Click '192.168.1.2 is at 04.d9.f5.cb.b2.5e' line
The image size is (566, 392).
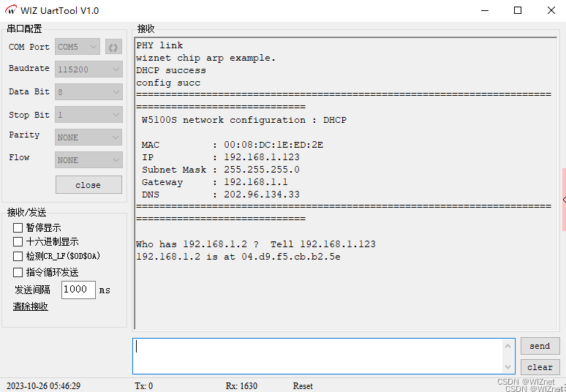click(238, 257)
